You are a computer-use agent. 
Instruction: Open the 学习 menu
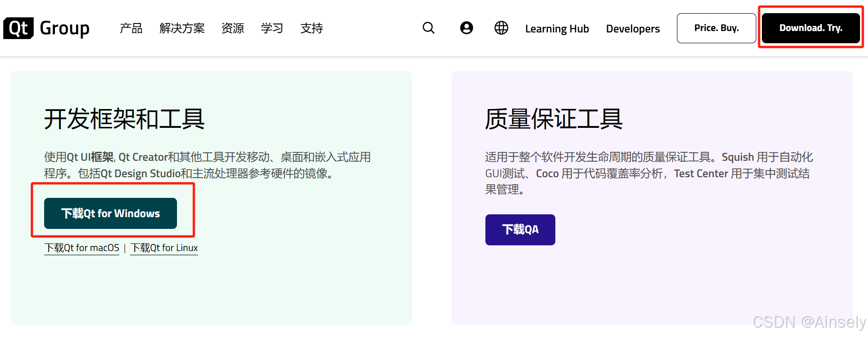(x=272, y=28)
